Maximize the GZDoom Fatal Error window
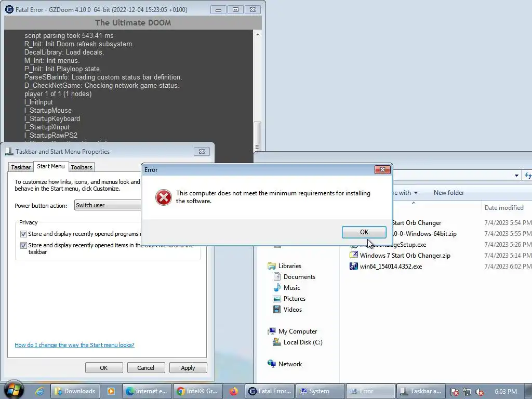Screen dimensions: 532x399 [x=235, y=9]
